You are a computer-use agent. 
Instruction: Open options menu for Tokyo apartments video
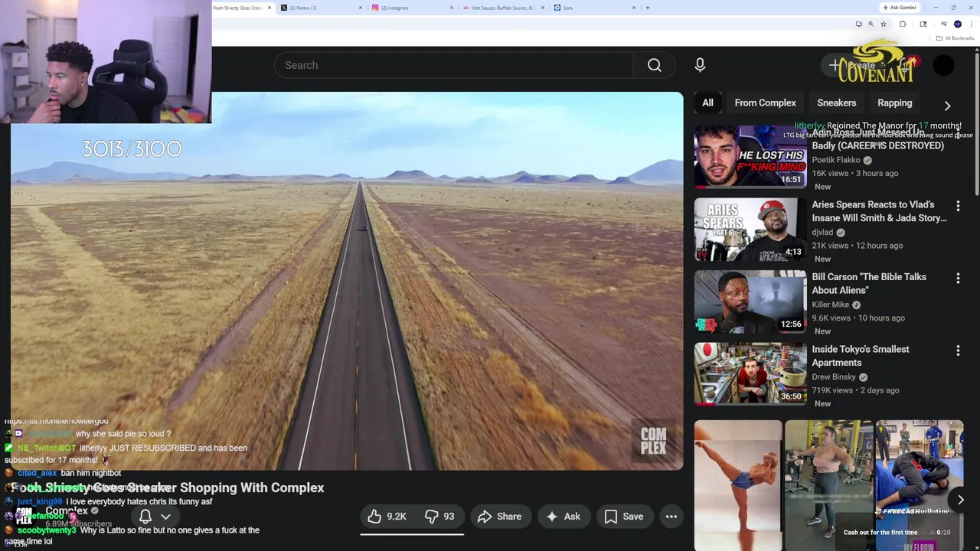pyautogui.click(x=958, y=350)
